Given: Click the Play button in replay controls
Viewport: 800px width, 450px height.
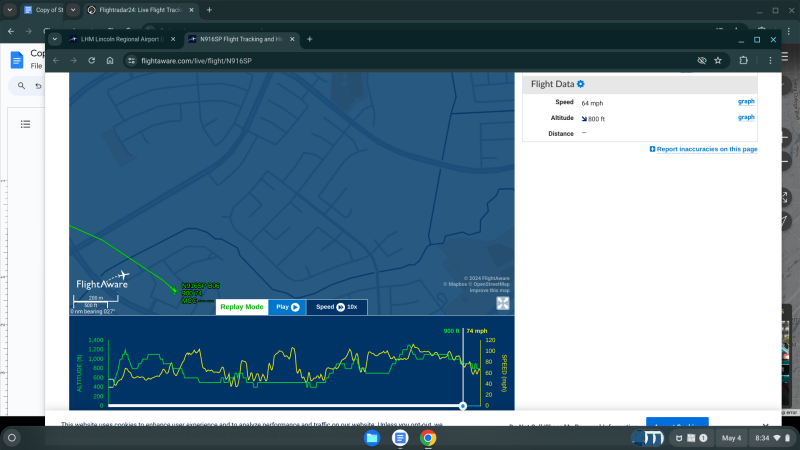Looking at the screenshot, I should coord(287,307).
